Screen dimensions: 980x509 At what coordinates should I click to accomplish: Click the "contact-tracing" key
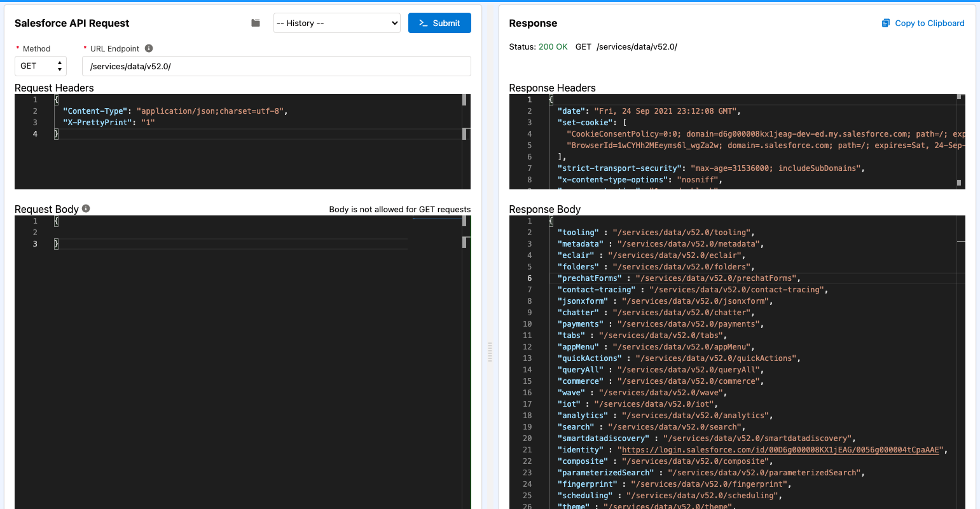tap(597, 290)
